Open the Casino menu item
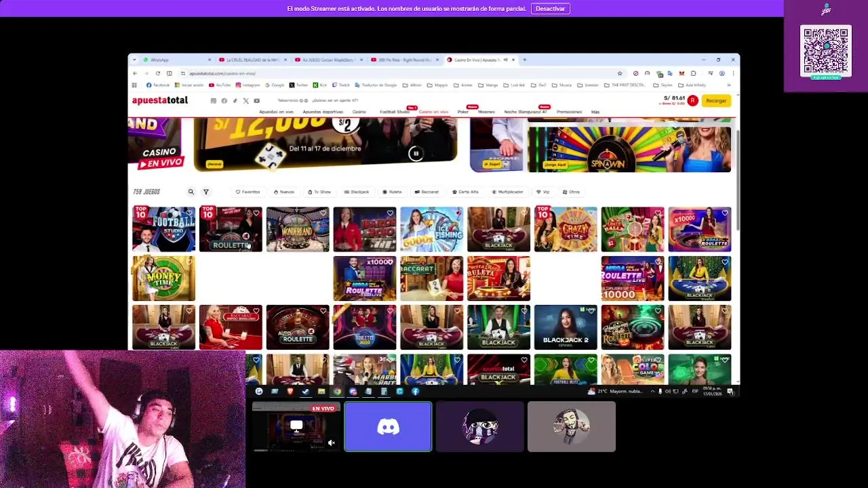The image size is (868, 488). (x=359, y=112)
